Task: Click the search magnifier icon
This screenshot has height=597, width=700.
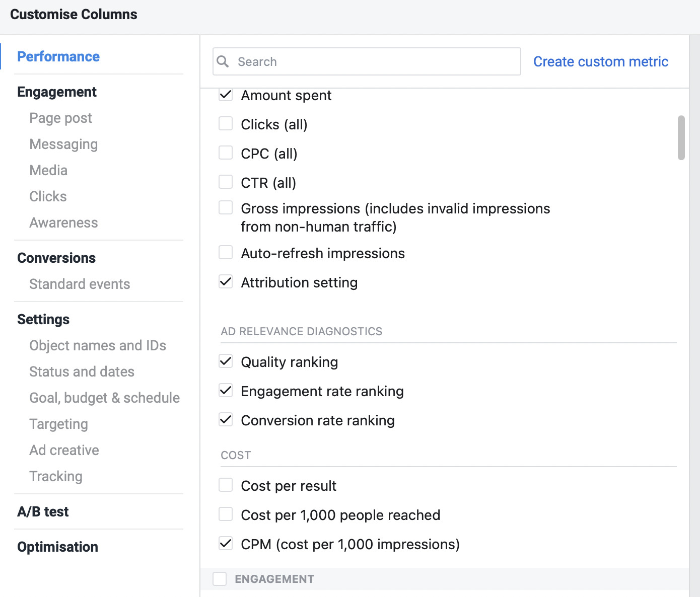Action: coord(224,61)
